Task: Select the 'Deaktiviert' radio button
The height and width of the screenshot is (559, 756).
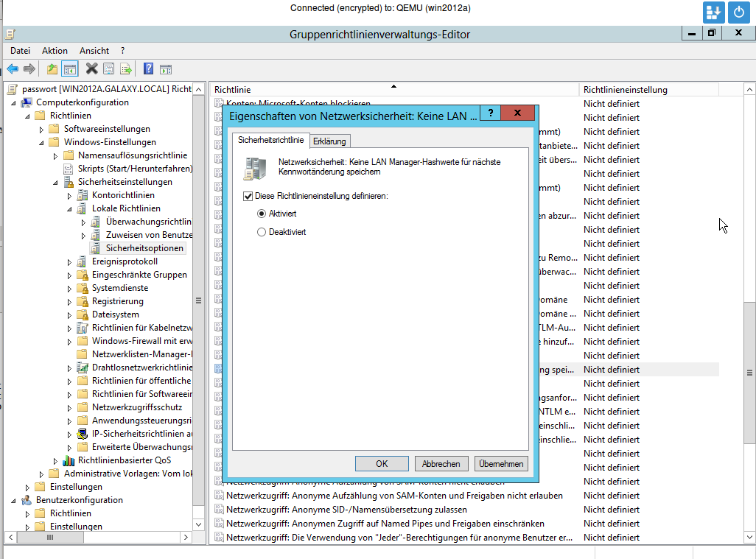Action: coord(262,232)
